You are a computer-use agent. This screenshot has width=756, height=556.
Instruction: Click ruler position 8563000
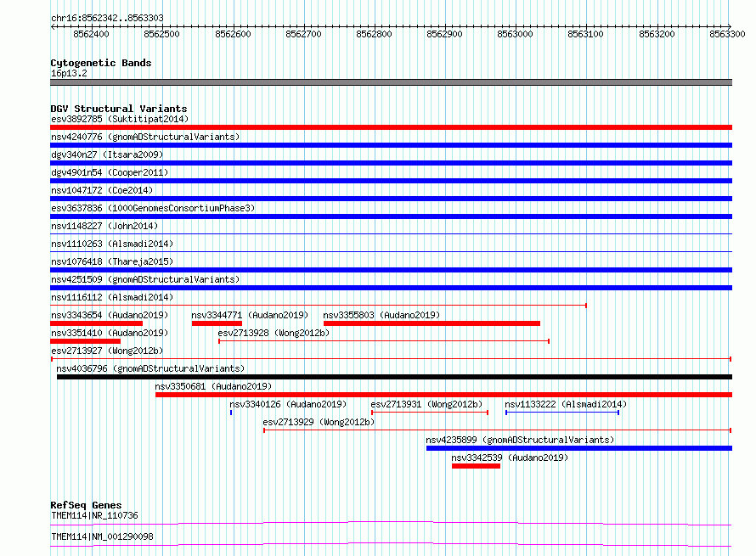tap(515, 34)
